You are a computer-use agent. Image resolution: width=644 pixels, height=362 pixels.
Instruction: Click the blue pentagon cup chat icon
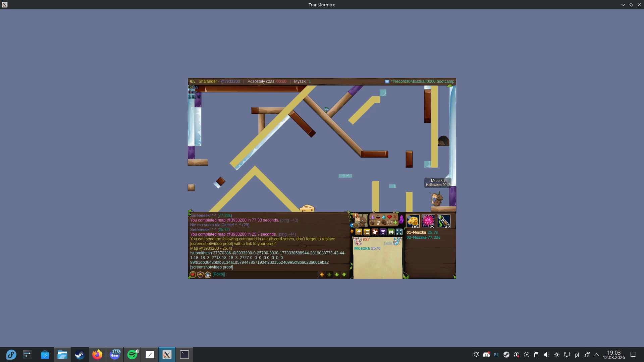pos(208,275)
